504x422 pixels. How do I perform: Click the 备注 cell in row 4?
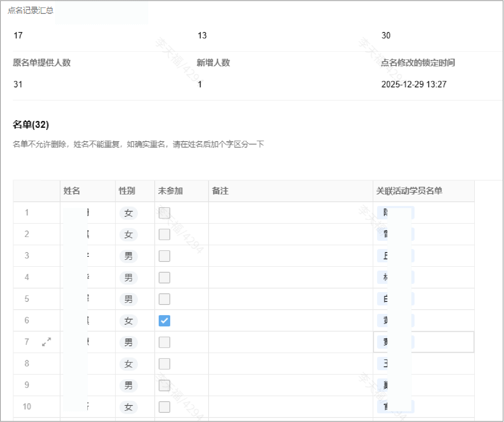pyautogui.click(x=290, y=277)
